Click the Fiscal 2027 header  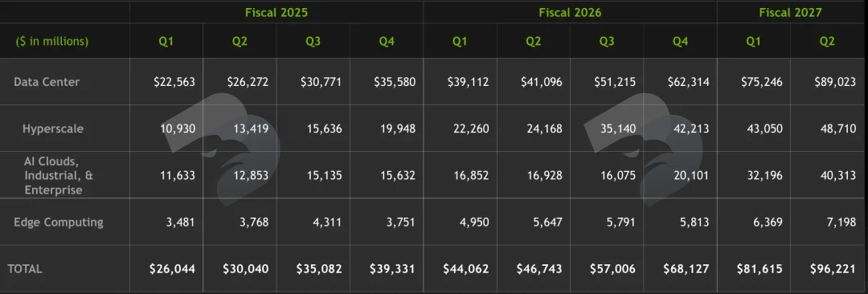(x=791, y=11)
